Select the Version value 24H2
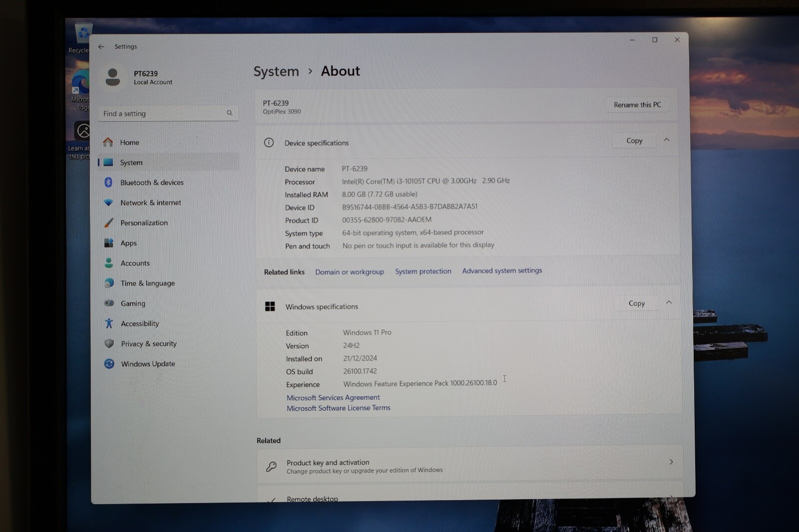The width and height of the screenshot is (799, 532). (x=351, y=345)
